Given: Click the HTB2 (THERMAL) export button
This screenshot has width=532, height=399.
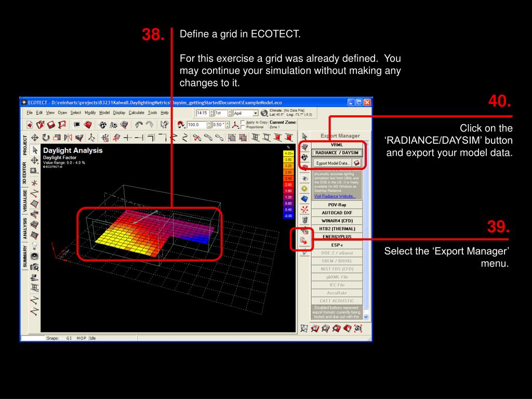Looking at the screenshot, I should click(337, 229).
